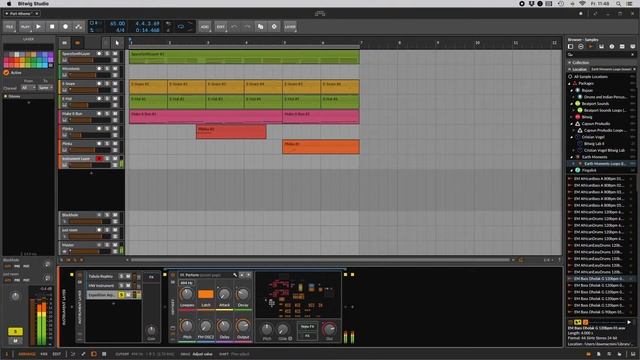Collapse the Collection section in browser
This screenshot has width=640, height=360.
[570, 62]
